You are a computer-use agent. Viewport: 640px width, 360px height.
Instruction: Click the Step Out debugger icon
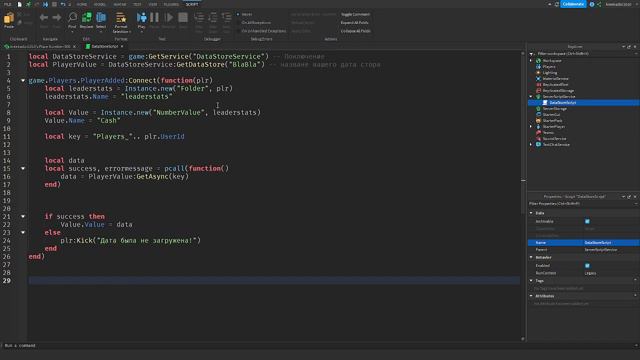[226, 17]
